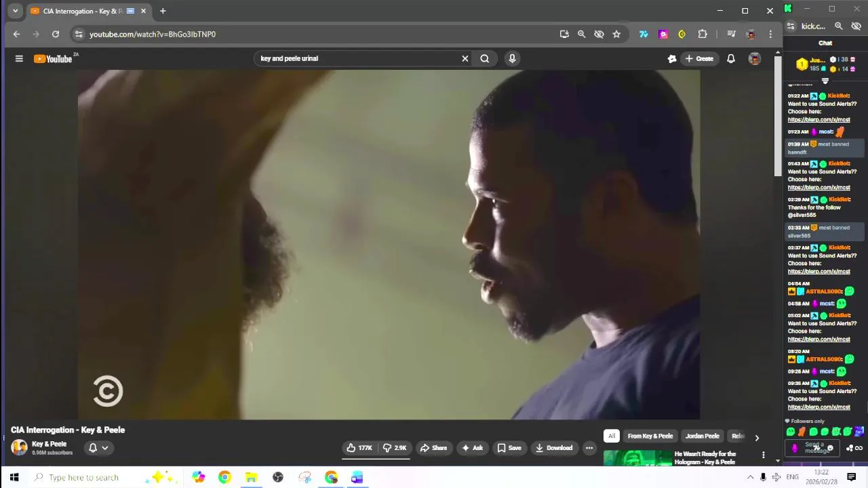Image resolution: width=868 pixels, height=488 pixels.
Task: Open Windows Start menu
Action: [x=14, y=477]
